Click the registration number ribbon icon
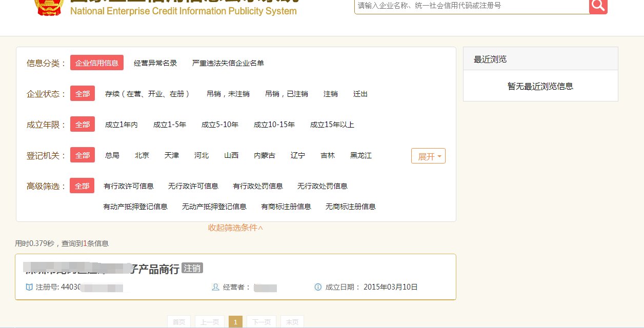 [29, 287]
